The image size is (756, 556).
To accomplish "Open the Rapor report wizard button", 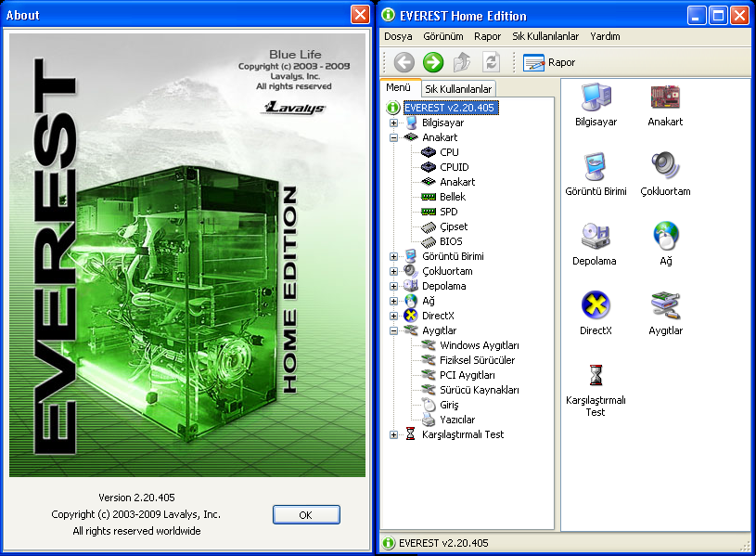I will [x=549, y=63].
